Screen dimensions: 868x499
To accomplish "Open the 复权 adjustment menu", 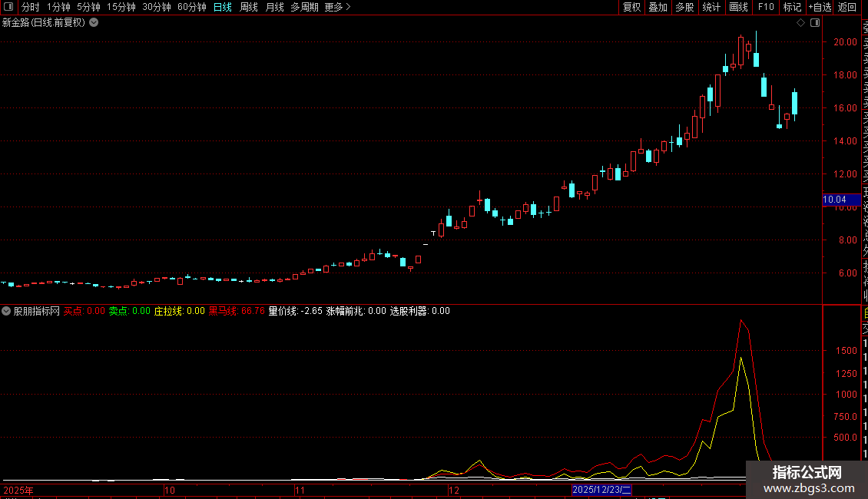I will [x=631, y=7].
